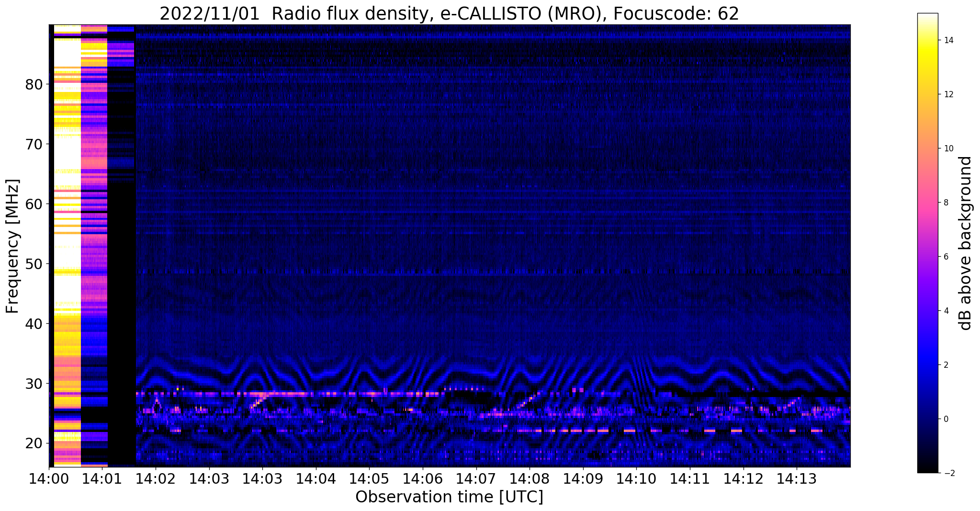Screen dimensions: 980x511
Task: Click the 14:07 time tick label
Action: [476, 478]
